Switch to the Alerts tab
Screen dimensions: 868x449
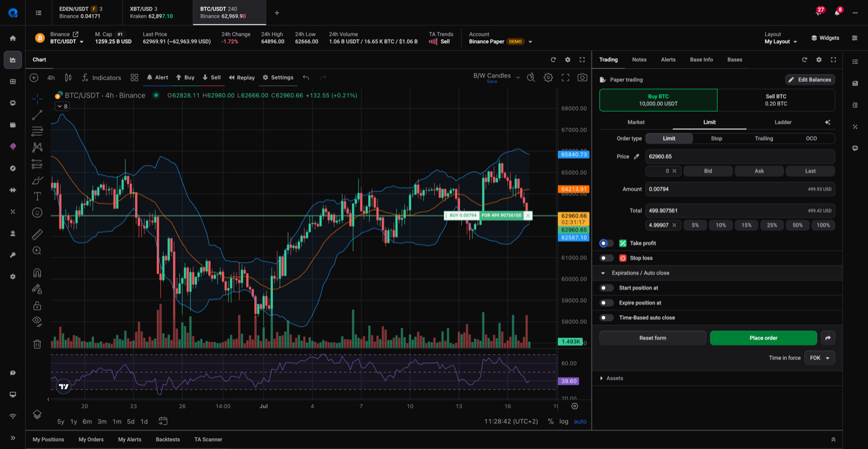pyautogui.click(x=668, y=60)
